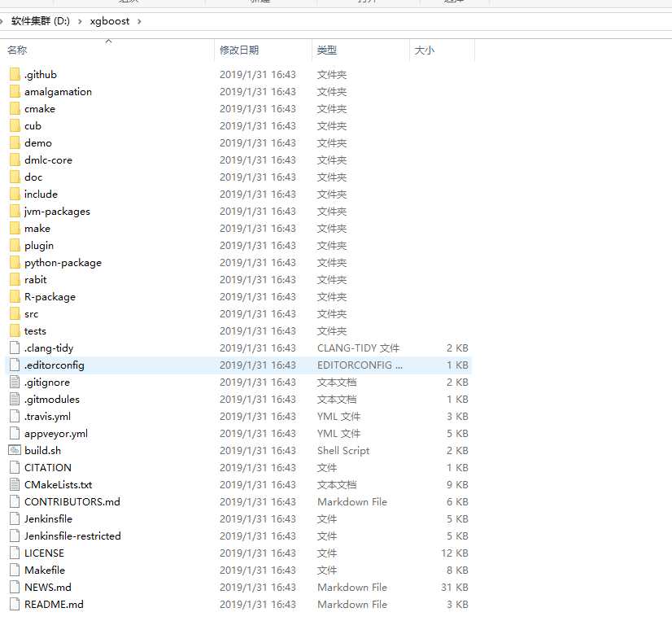Click xgboost in the address path
This screenshot has height=634, width=672.
[x=110, y=21]
